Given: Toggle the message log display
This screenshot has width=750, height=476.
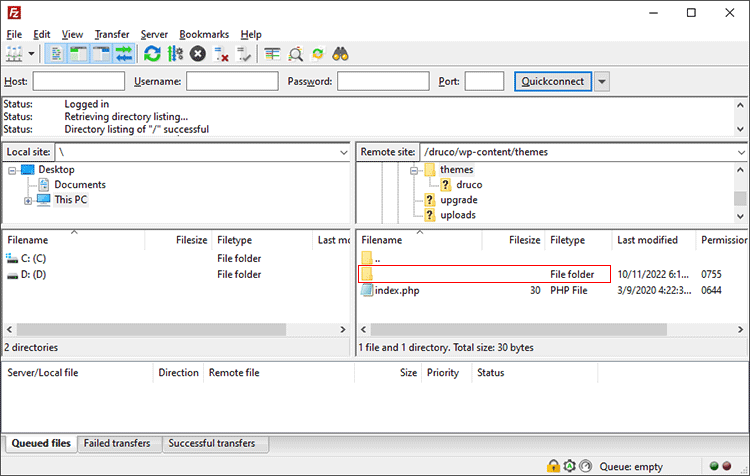Looking at the screenshot, I should coord(56,54).
